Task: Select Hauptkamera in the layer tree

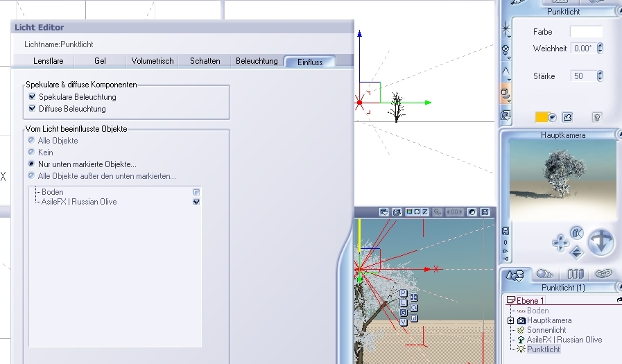Action: click(549, 320)
